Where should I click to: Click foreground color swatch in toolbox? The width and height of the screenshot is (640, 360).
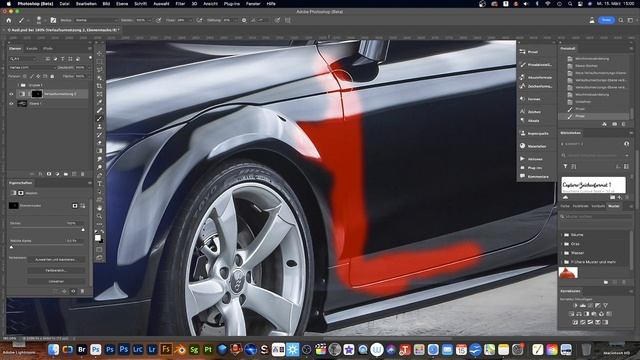point(98,238)
